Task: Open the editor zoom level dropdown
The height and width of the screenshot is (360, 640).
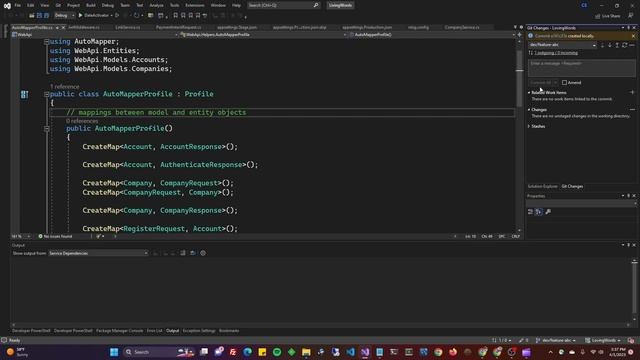Action: tap(21, 236)
